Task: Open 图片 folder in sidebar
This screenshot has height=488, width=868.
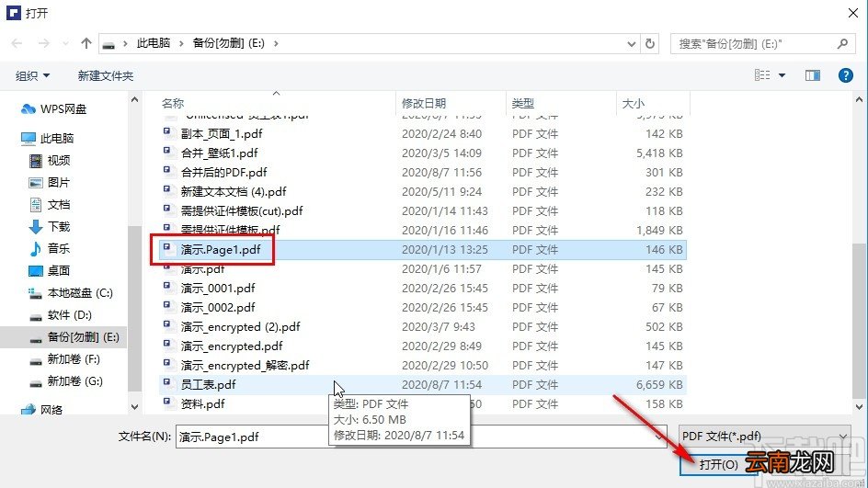Action: pos(50,183)
